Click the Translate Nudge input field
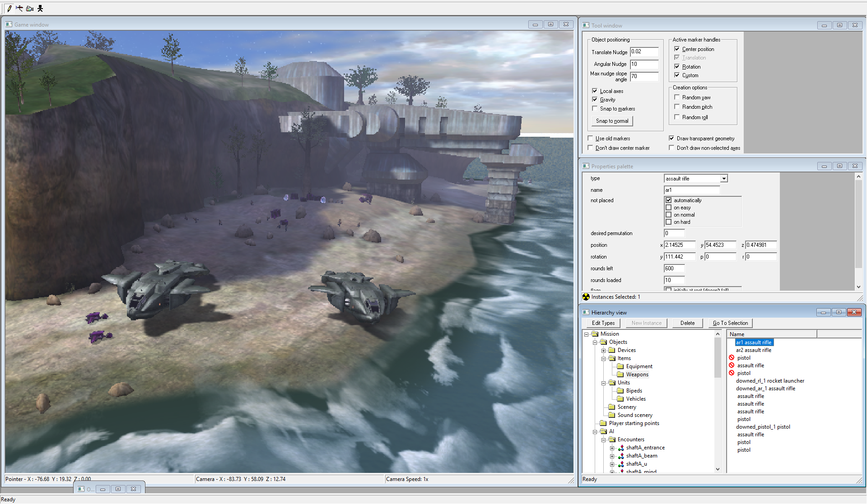This screenshot has height=504, width=867. (x=644, y=51)
